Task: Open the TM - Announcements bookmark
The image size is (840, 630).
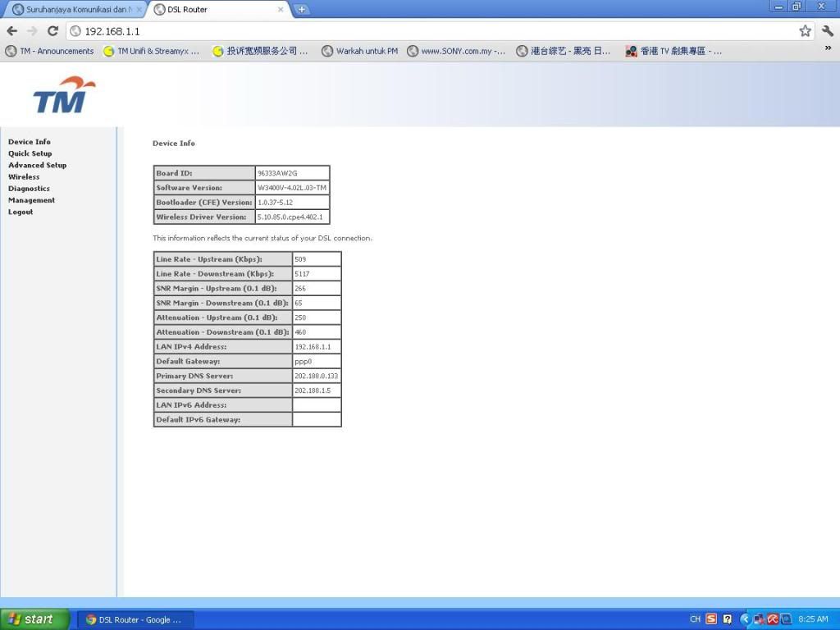Action: [x=50, y=51]
